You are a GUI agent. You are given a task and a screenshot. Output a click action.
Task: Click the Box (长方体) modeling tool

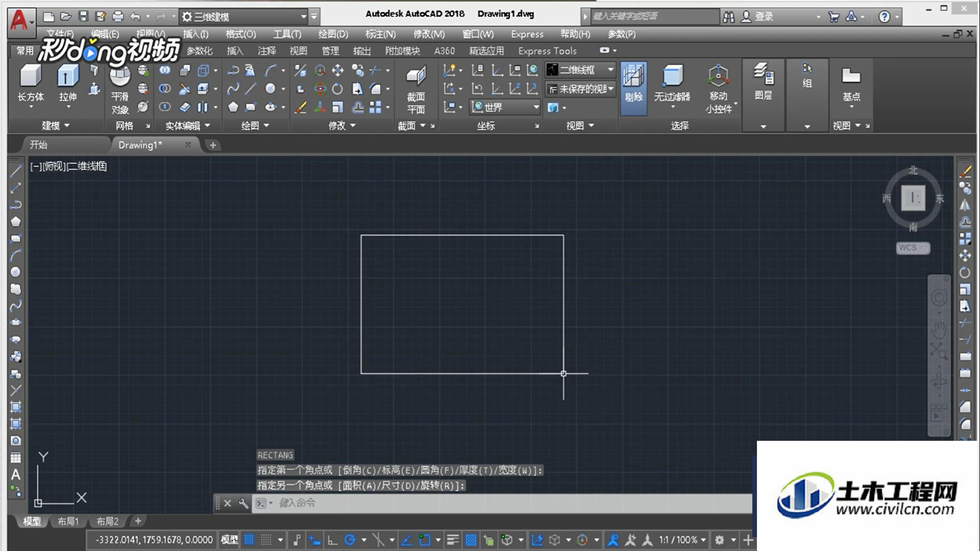[x=31, y=84]
